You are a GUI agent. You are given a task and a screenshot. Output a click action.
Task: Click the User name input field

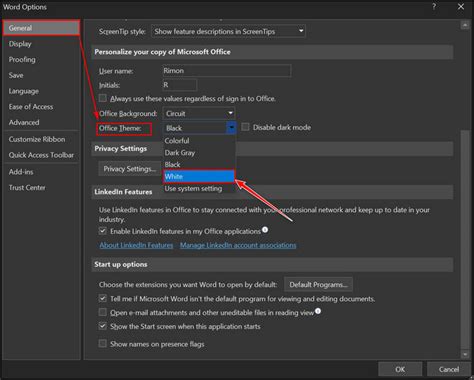[227, 71]
